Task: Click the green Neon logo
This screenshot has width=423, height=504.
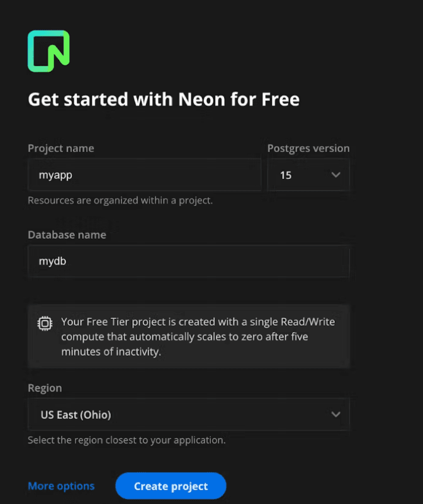Action: tap(48, 50)
